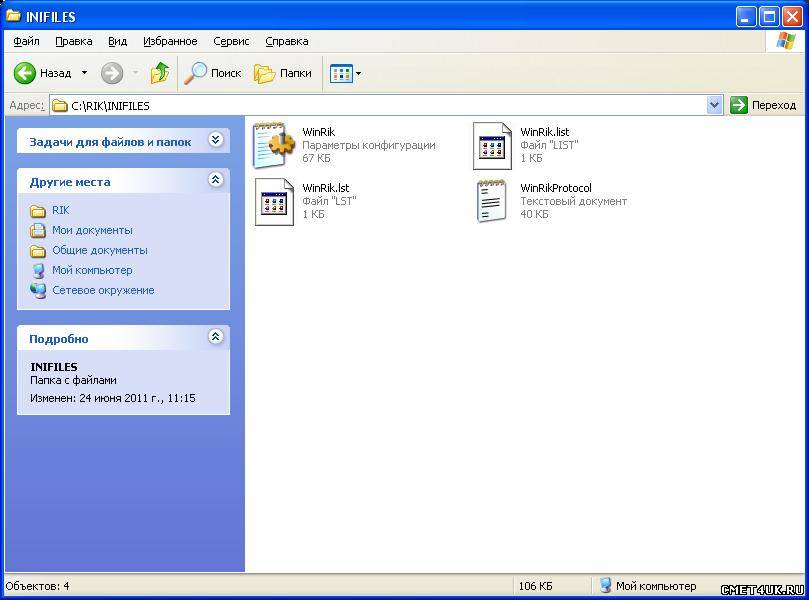Open the RIK link in Other Places
This screenshot has width=809, height=600.
60,210
